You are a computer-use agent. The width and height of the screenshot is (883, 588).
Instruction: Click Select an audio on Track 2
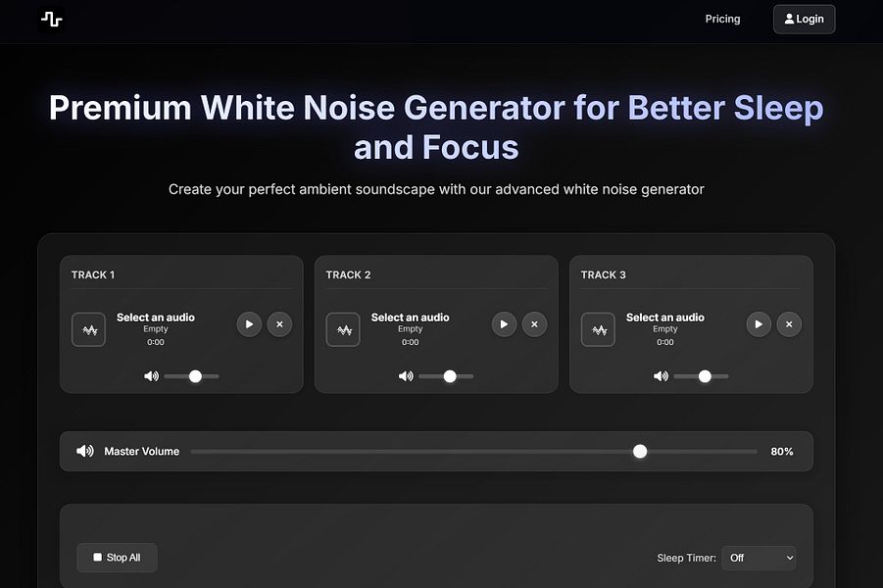point(410,317)
